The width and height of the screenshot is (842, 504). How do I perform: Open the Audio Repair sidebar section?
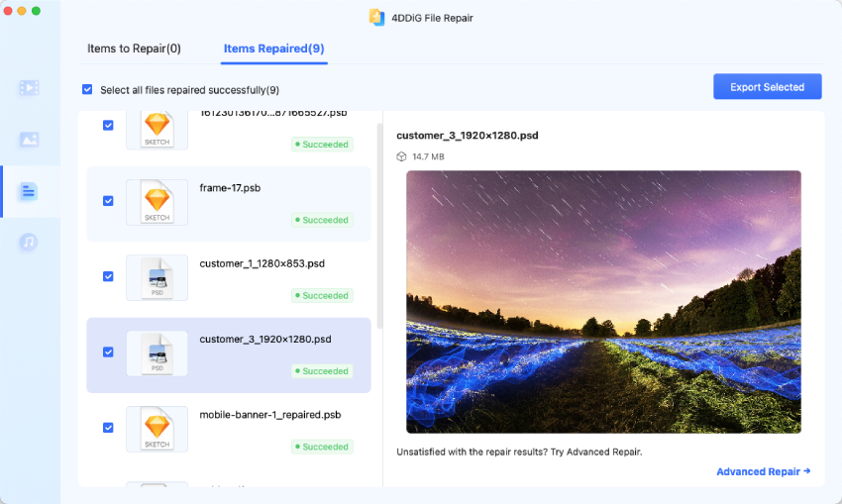(x=29, y=242)
